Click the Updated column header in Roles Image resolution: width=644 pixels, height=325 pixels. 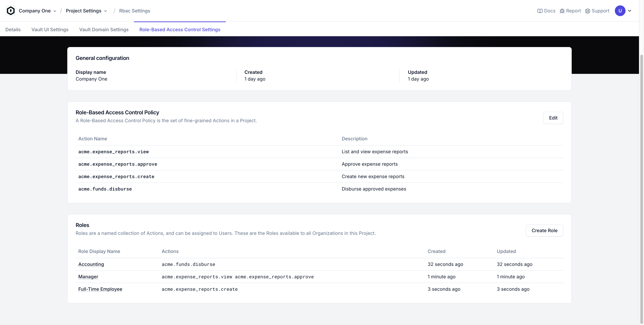[506, 251]
